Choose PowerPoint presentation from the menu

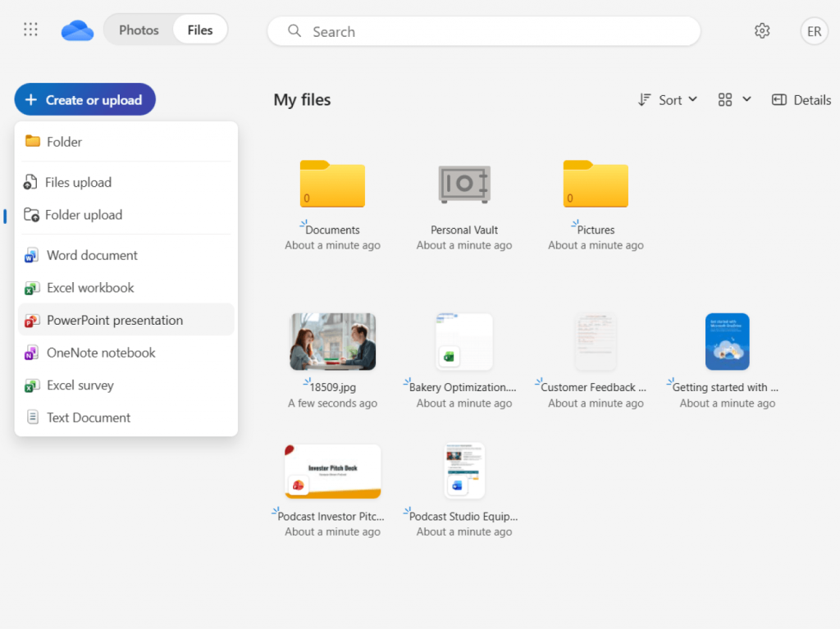tap(115, 321)
